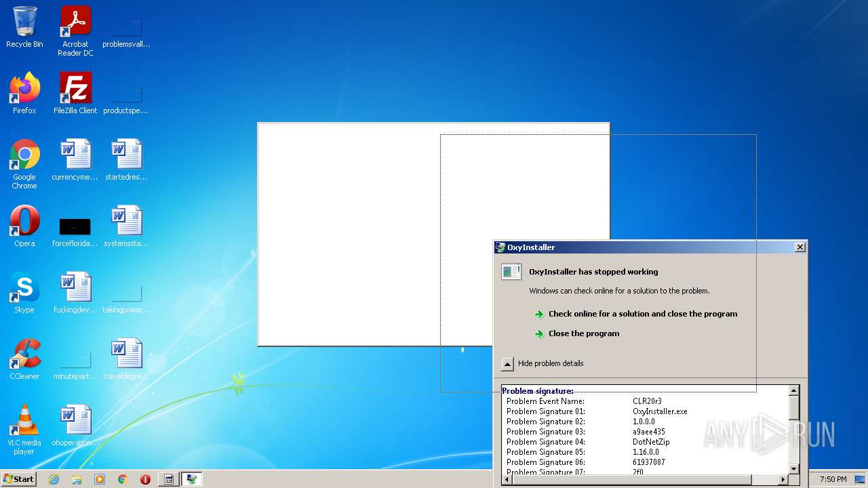This screenshot has width=868, height=488.
Task: Click the Start button
Action: (x=18, y=479)
